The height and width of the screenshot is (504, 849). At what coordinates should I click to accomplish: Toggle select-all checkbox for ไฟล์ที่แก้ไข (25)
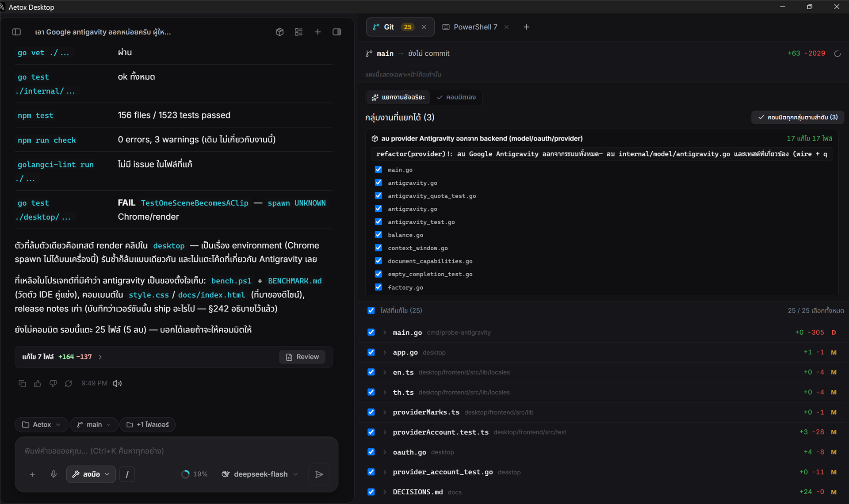(371, 310)
